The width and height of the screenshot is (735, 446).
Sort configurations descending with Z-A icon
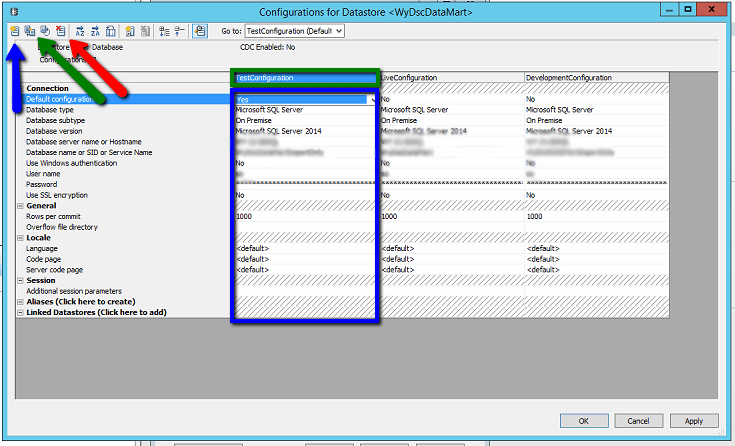[95, 31]
